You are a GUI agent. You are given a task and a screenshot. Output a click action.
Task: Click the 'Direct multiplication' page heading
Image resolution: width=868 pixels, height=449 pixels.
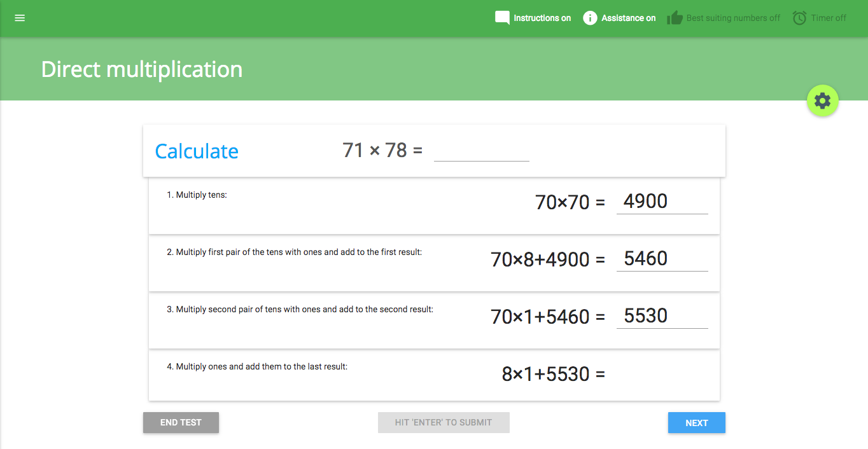point(142,69)
